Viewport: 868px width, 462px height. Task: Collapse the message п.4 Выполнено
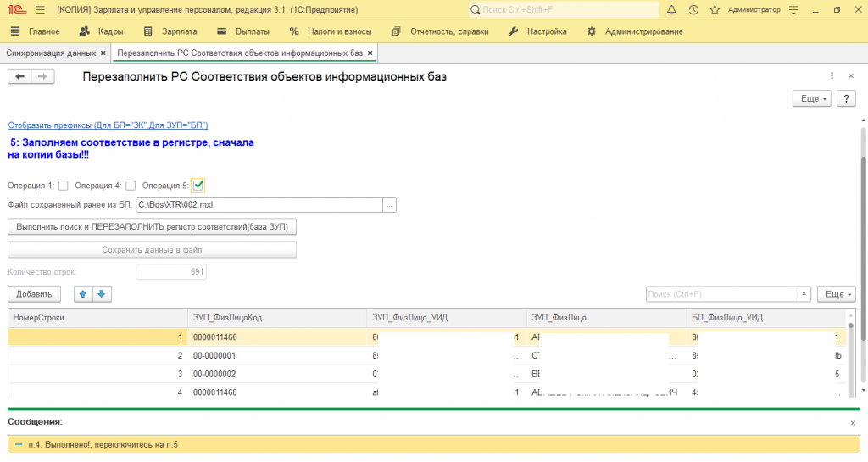click(x=19, y=444)
